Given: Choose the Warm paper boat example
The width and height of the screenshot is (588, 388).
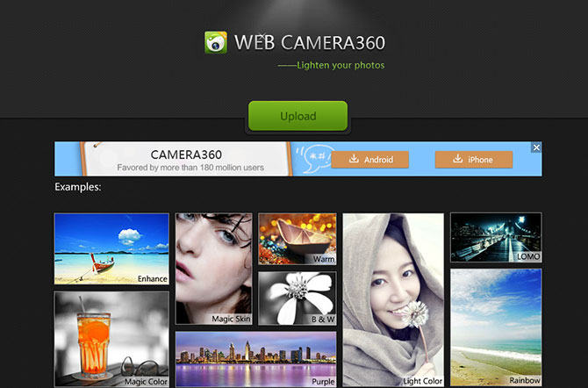Looking at the screenshot, I should coord(297,238).
